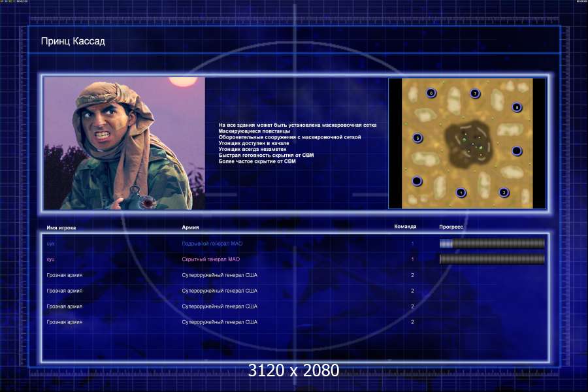
Task: Click the line "Угонщик доступен в начале"
Action: click(254, 143)
